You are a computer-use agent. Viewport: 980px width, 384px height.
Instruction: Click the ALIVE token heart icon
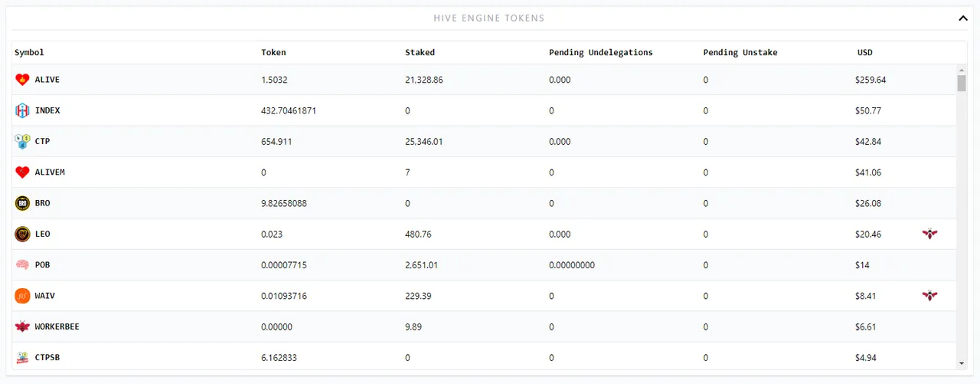tap(22, 80)
